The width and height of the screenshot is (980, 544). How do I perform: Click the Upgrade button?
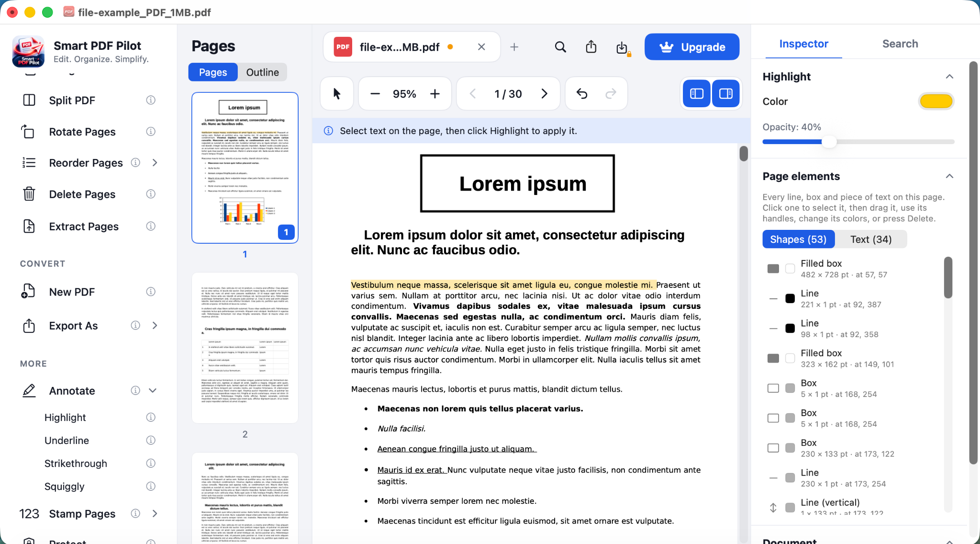pos(692,47)
